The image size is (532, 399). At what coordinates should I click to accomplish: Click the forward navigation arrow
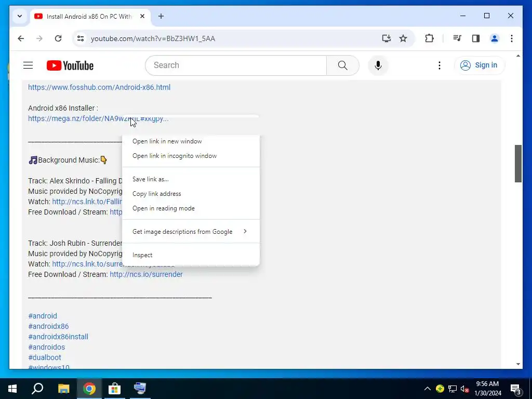[x=39, y=38]
